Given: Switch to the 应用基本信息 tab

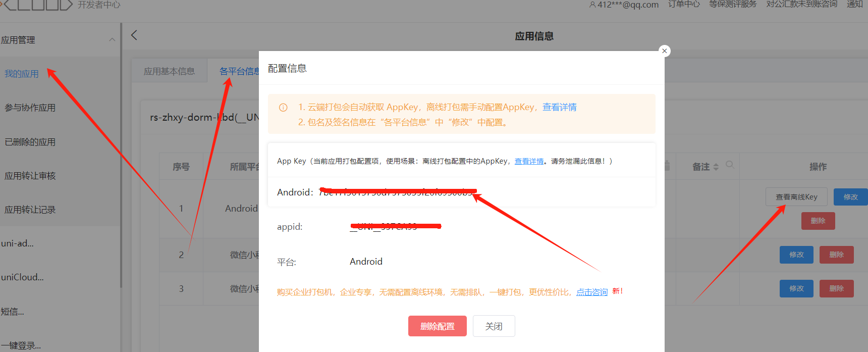Looking at the screenshot, I should coord(170,71).
